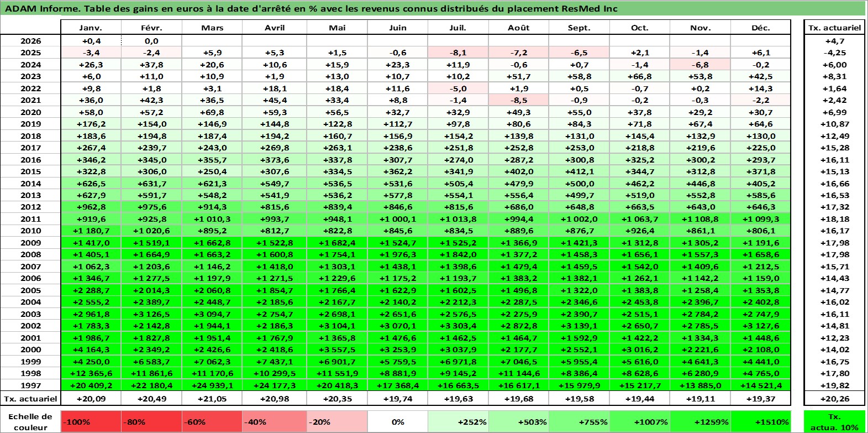Select the Mars column header
868x433 pixels.
(212, 28)
